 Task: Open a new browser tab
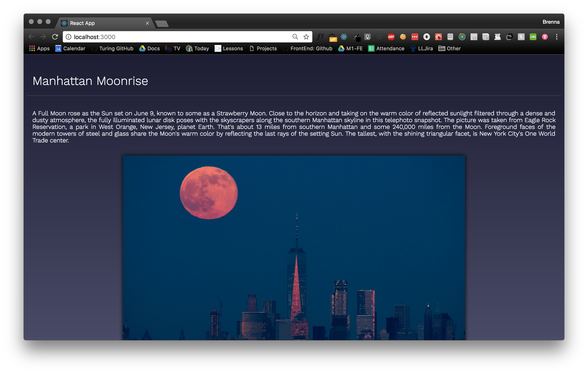pyautogui.click(x=162, y=24)
